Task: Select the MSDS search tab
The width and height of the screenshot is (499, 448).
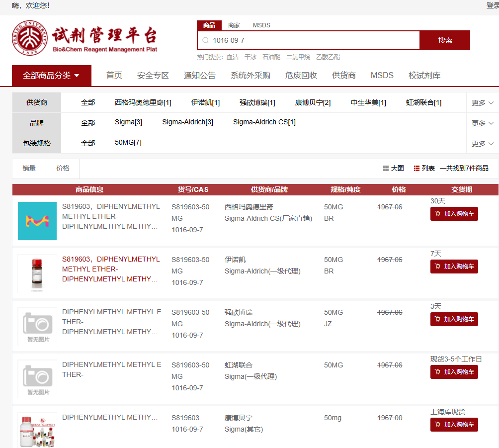Action: [x=261, y=25]
